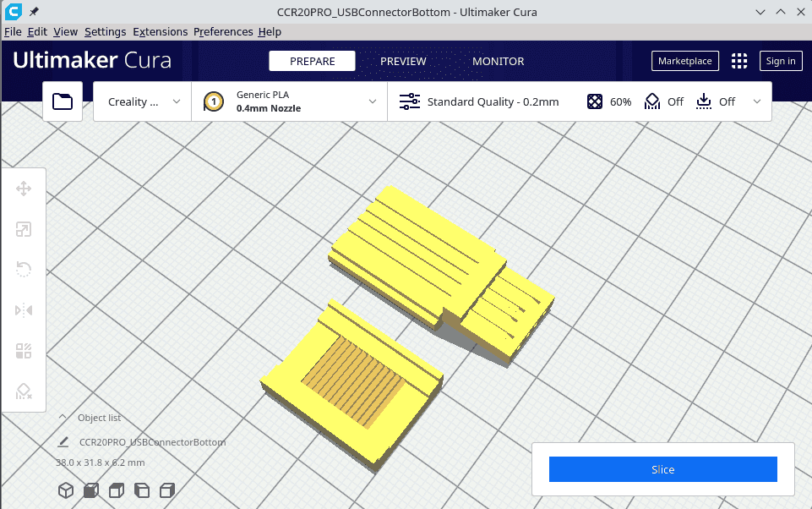The width and height of the screenshot is (812, 509).
Task: Click the infill density icon
Action: click(x=595, y=101)
